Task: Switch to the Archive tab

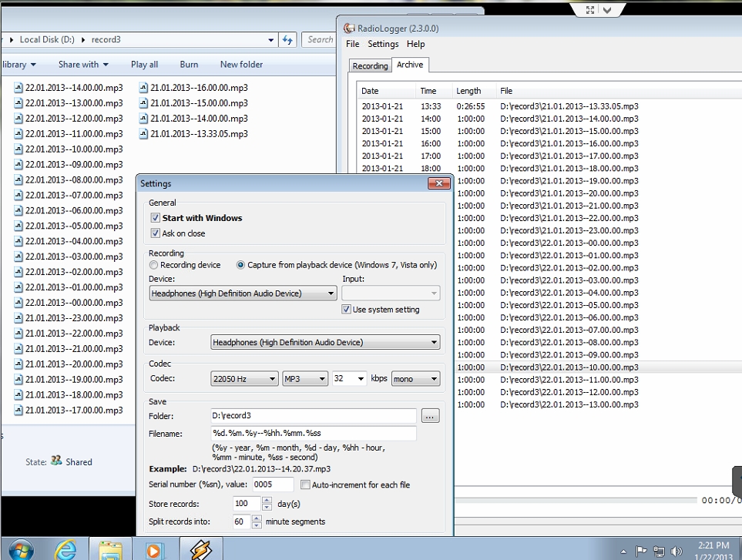Action: coord(410,65)
